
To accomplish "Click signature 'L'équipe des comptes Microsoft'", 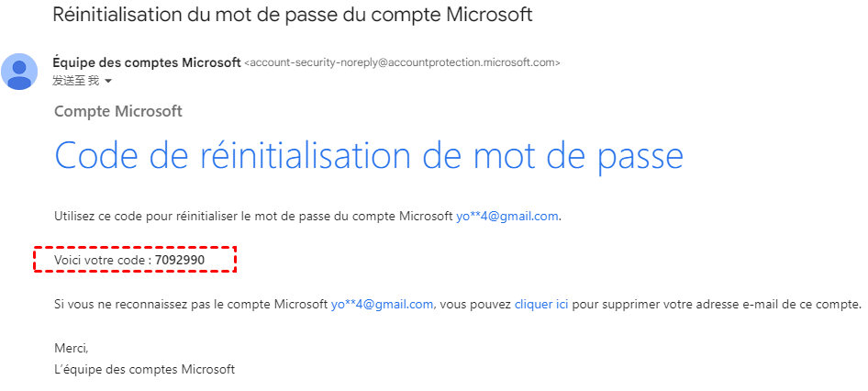I will pos(144,369).
